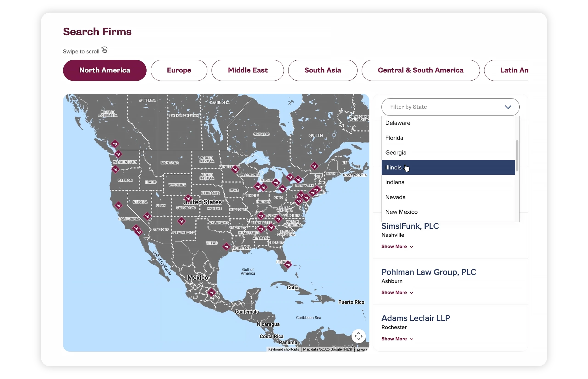
Task: Click the Florida firm marker
Action: (288, 265)
